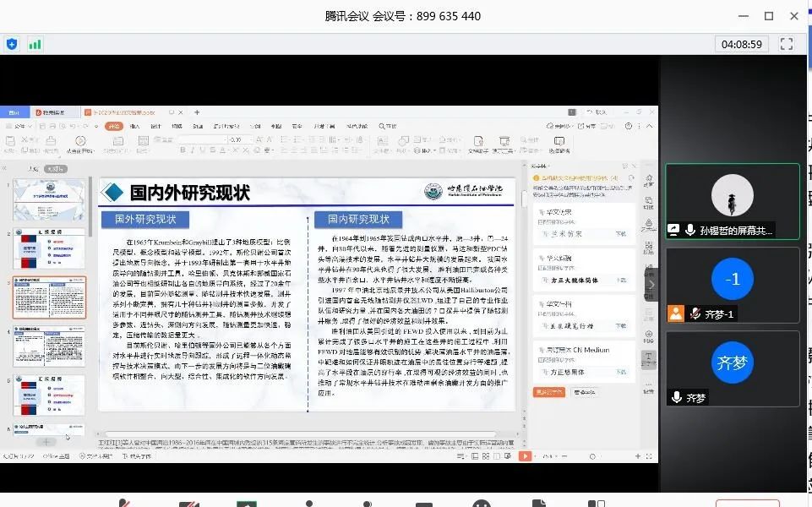Click the 04:08:59 meeting timer

741,44
